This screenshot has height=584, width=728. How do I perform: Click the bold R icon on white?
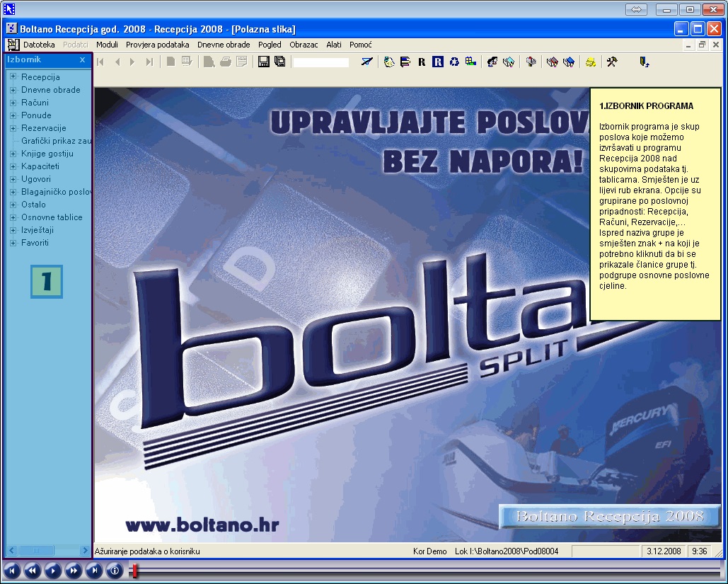pyautogui.click(x=422, y=62)
